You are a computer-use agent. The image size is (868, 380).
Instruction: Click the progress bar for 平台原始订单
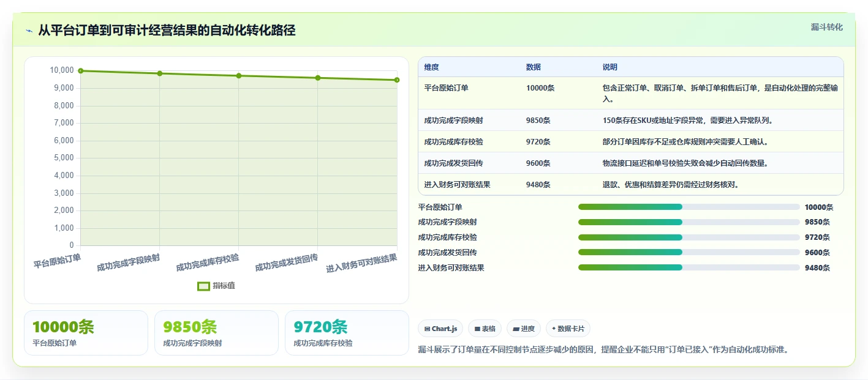[689, 207]
